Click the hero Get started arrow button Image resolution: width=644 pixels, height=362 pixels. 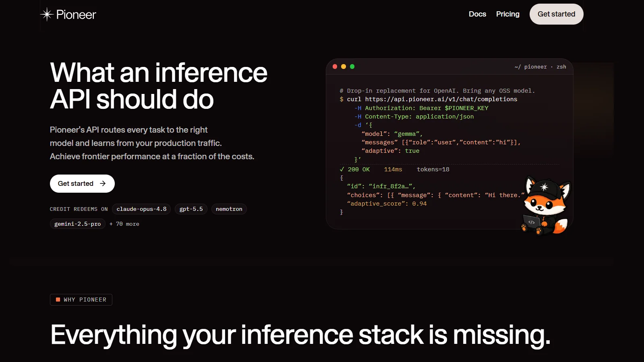82,183
